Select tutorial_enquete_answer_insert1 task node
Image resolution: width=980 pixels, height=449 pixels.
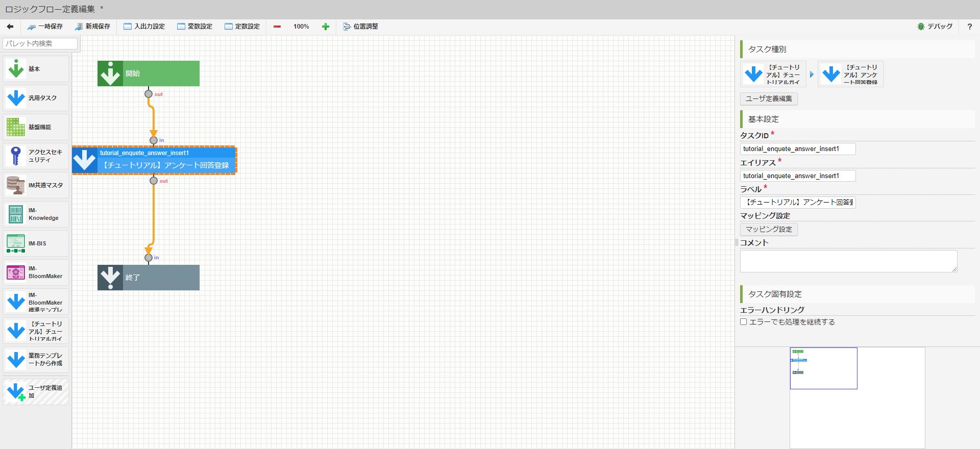point(154,160)
